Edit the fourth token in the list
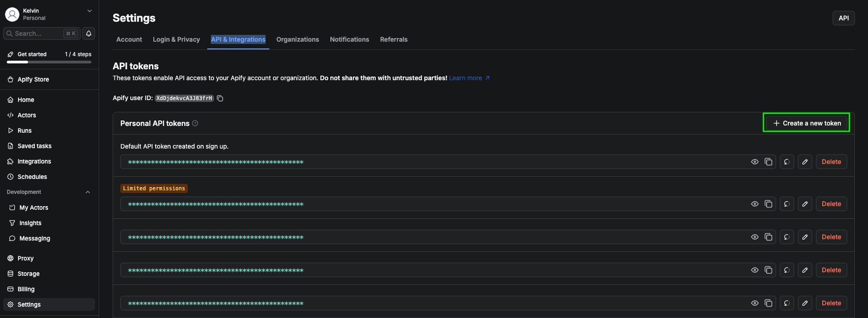The height and width of the screenshot is (318, 868). (x=805, y=270)
